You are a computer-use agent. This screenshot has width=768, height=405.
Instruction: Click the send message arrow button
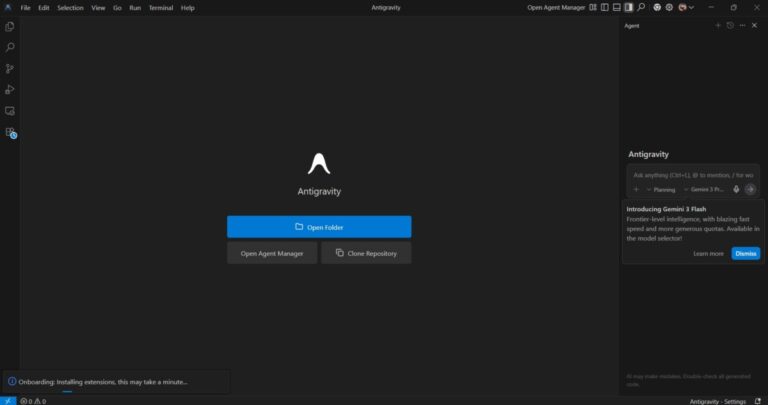(750, 190)
